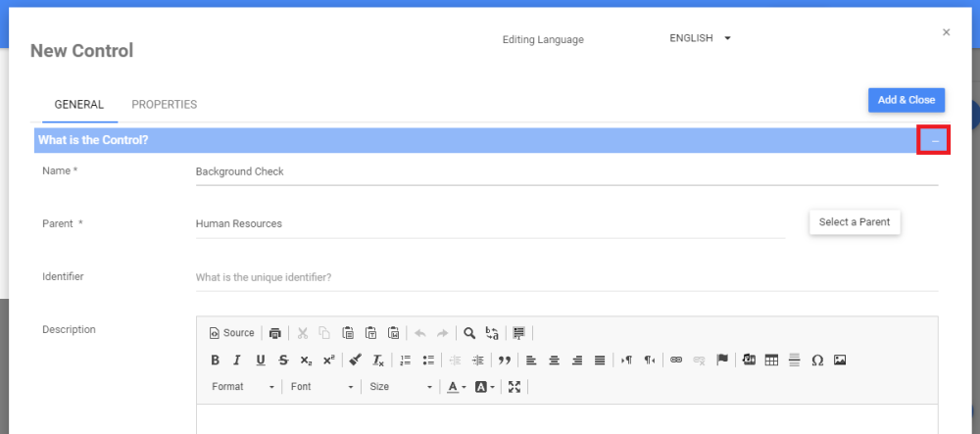
Task: Click Paste from Word icon
Action: [x=393, y=333]
